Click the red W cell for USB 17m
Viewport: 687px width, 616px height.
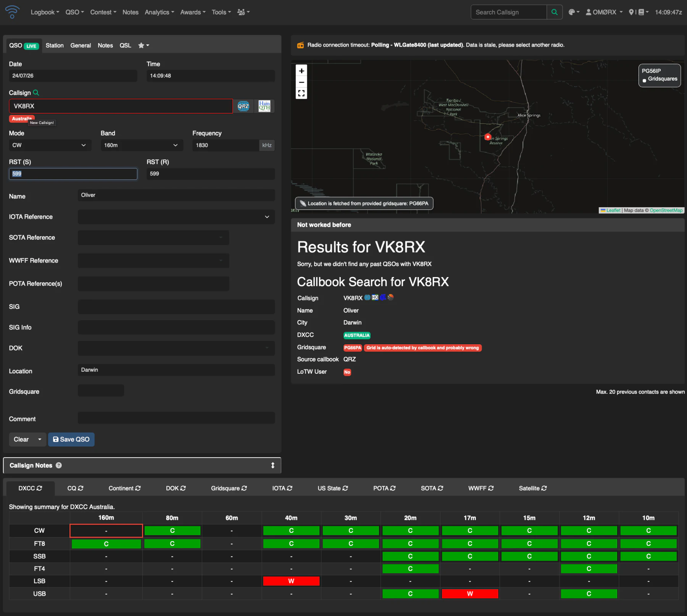pyautogui.click(x=470, y=593)
